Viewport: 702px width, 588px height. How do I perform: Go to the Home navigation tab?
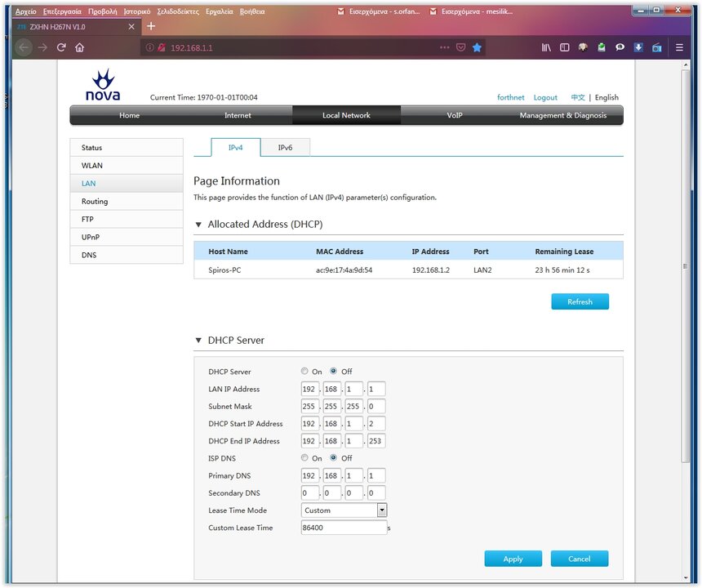pyautogui.click(x=130, y=115)
